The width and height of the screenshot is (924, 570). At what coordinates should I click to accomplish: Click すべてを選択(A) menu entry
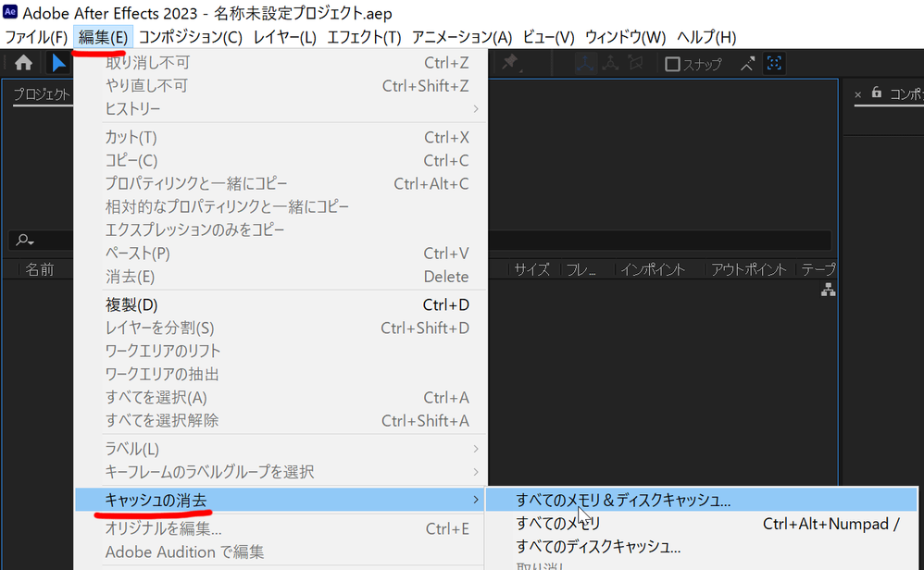pos(281,398)
